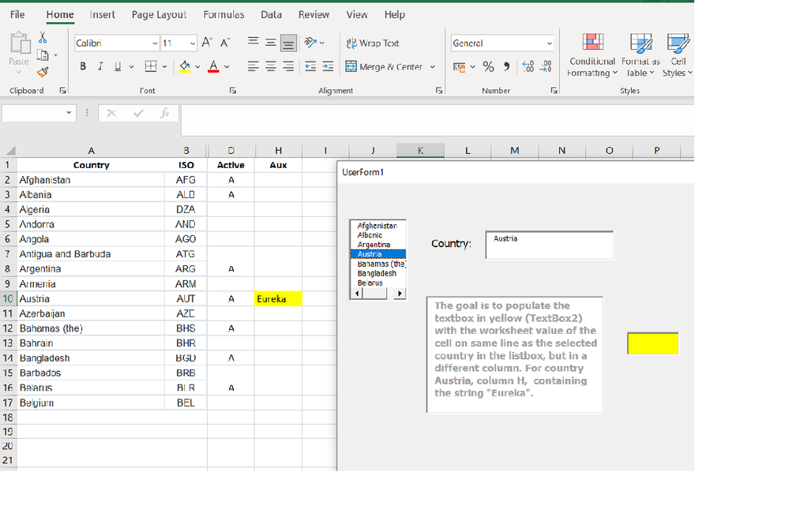Open the Cell Styles gallery
This screenshot has width=789, height=532.
[677, 55]
